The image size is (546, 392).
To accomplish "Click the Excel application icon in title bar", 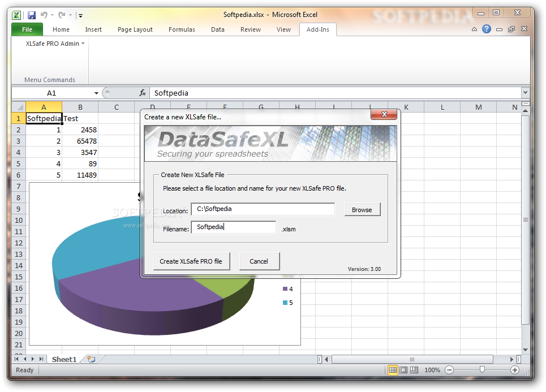I will pos(16,15).
